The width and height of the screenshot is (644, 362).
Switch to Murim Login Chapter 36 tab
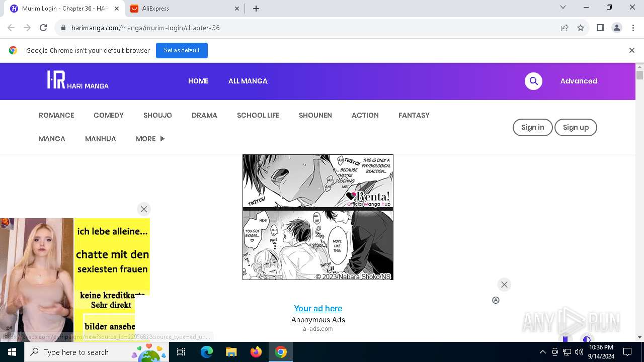point(64,9)
